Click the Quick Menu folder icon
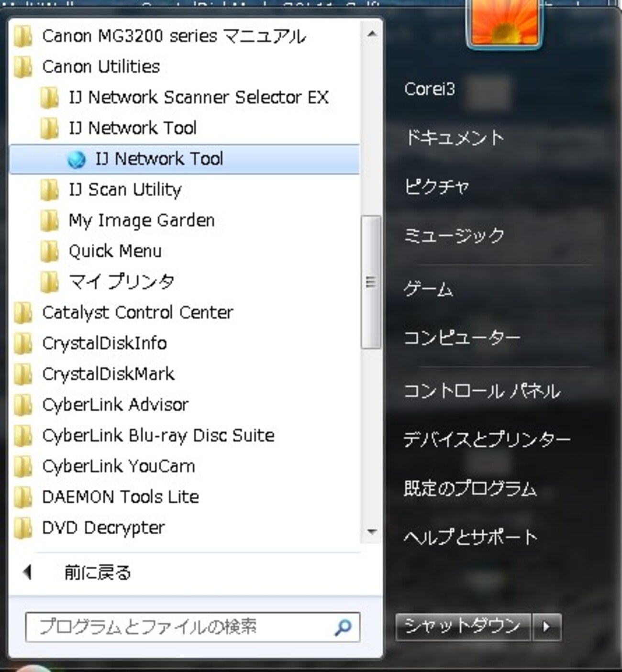Viewport: 622px width, 672px height. 49,251
